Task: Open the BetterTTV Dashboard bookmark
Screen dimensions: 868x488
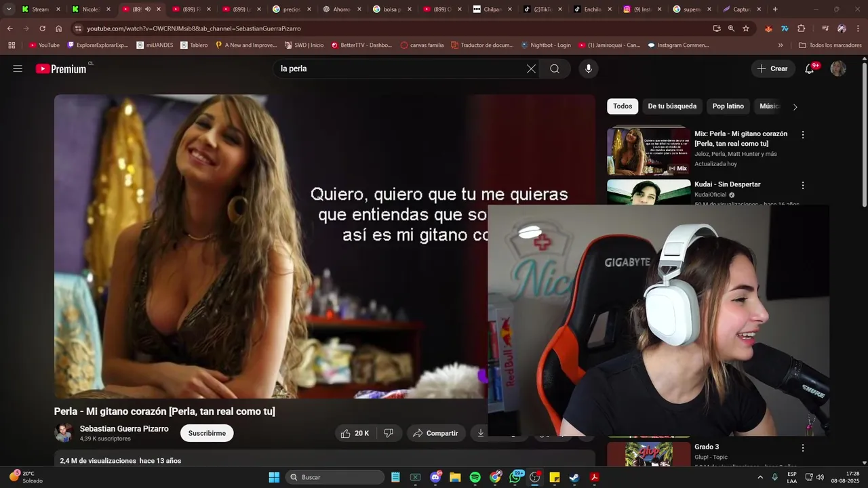Action: [362, 45]
